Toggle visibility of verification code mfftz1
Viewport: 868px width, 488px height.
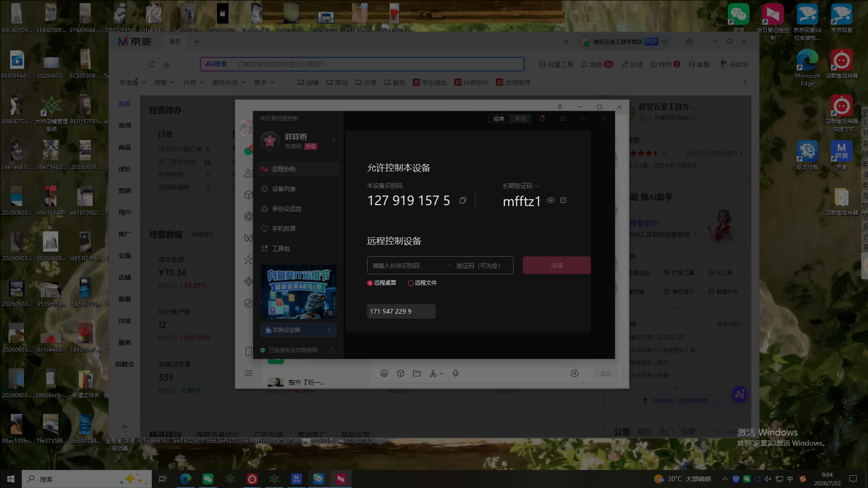(551, 200)
